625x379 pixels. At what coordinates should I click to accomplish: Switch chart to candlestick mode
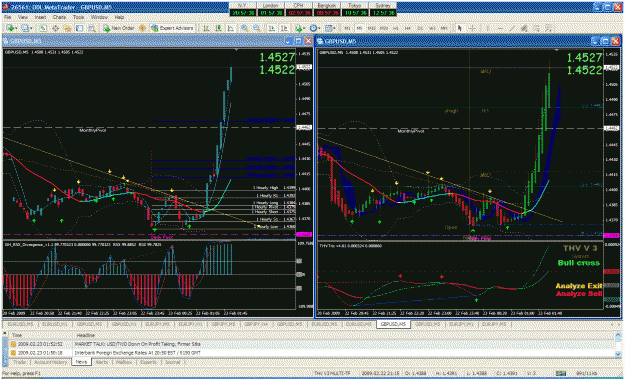(218, 28)
